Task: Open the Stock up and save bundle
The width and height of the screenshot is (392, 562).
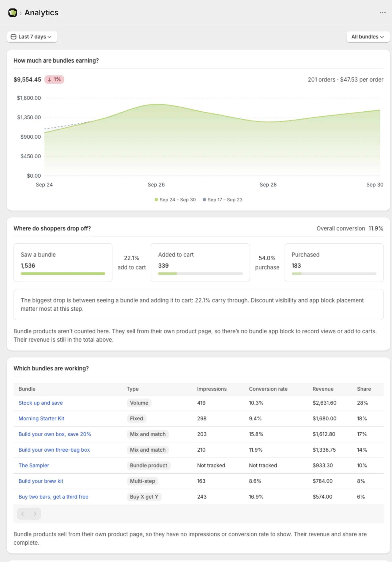Action: click(41, 403)
